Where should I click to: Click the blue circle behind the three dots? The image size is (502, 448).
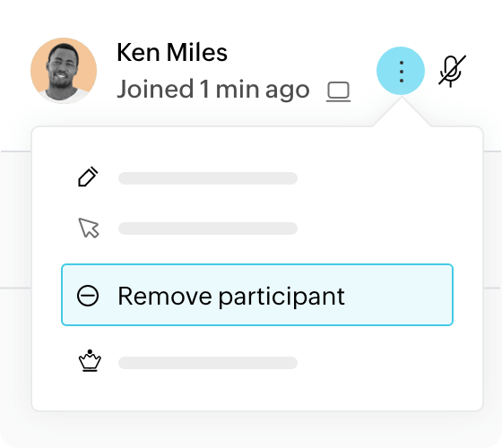(x=401, y=71)
